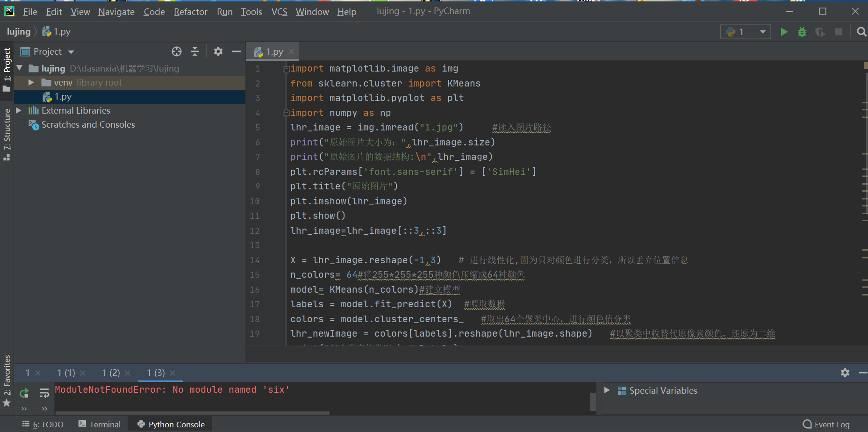Open the View menu
868x432 pixels.
[x=80, y=12]
